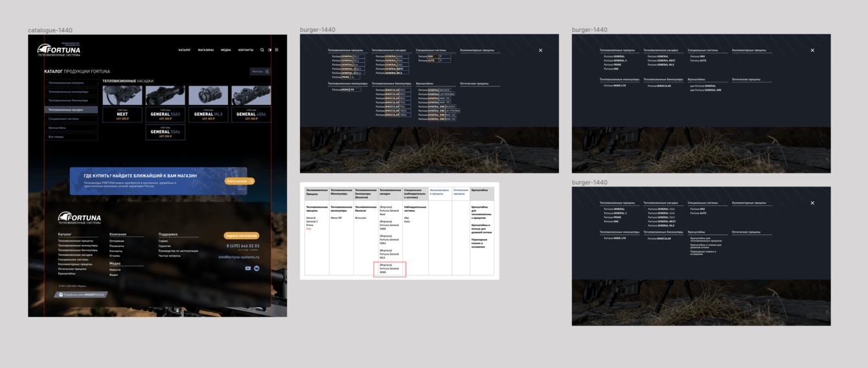This screenshot has height=368, width=868.
Task: Click the Mono RF table cell
Action: point(336,218)
